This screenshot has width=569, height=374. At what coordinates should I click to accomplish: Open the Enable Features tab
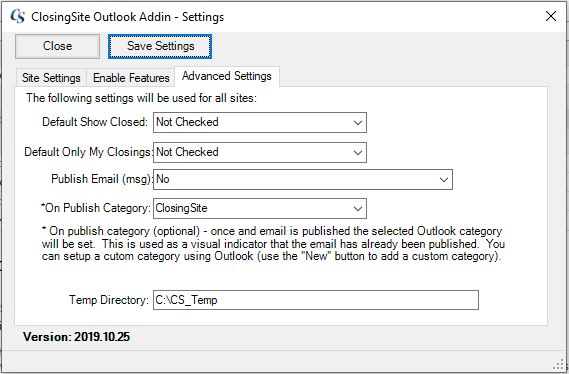click(131, 78)
